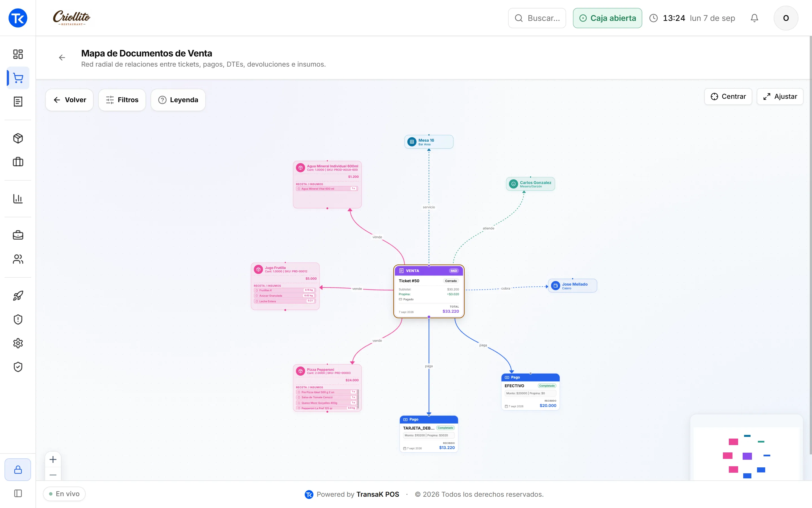Select the TARJETA_DEB payment node
The height and width of the screenshot is (508, 812).
[x=429, y=434]
